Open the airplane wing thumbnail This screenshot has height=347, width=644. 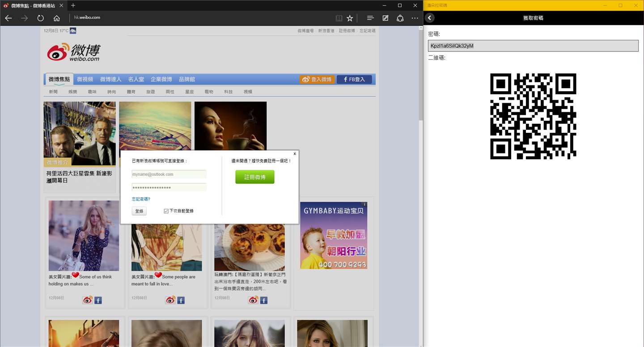[155, 126]
